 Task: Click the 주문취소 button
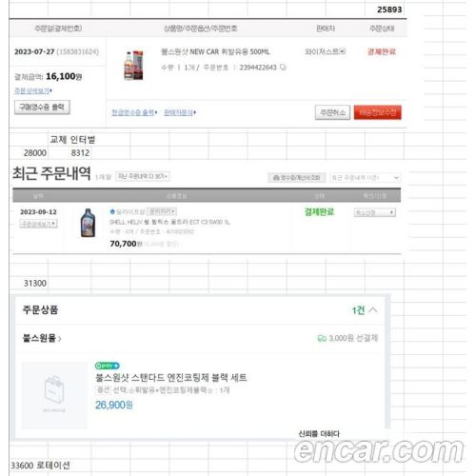tap(332, 112)
